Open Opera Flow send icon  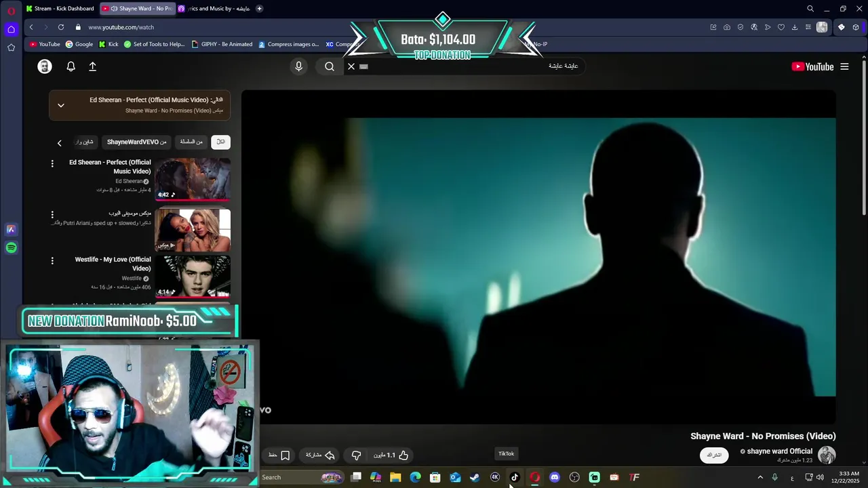pos(768,27)
